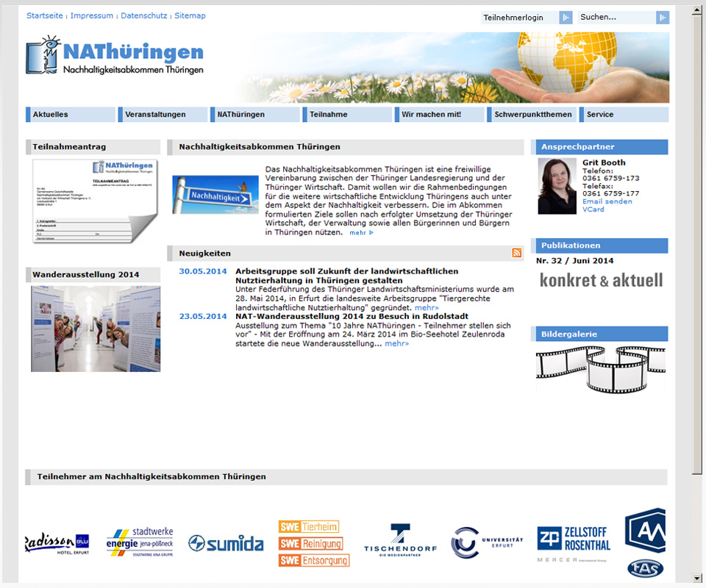Click the SWE Reinigung logo

coord(310,543)
